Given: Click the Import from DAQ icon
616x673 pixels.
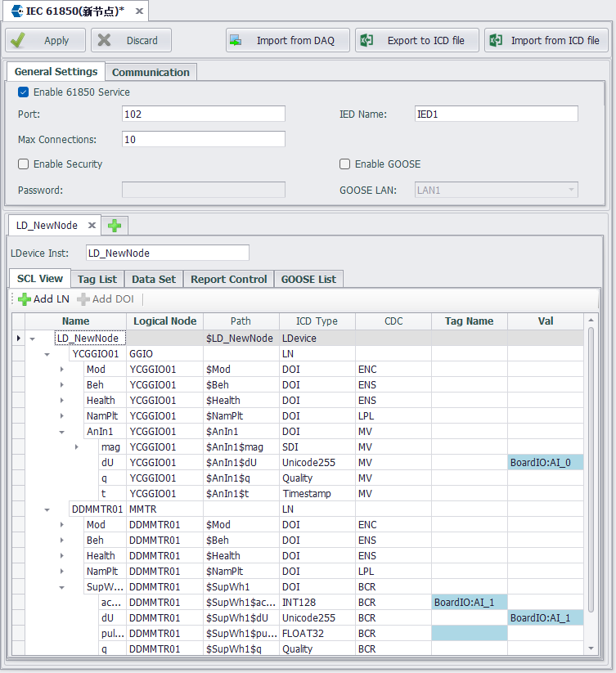Looking at the screenshot, I should tap(236, 40).
